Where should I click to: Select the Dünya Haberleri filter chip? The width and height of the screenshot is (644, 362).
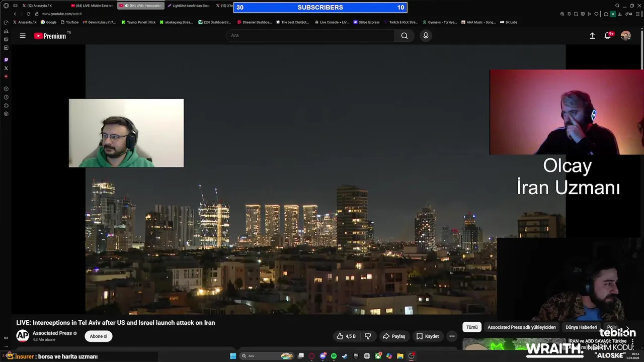click(x=581, y=327)
